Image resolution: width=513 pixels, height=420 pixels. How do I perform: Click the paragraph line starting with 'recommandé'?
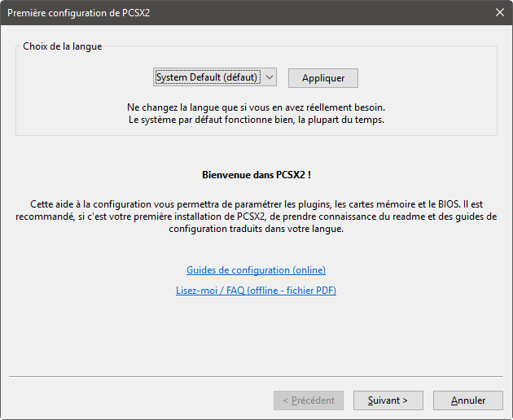click(256, 216)
